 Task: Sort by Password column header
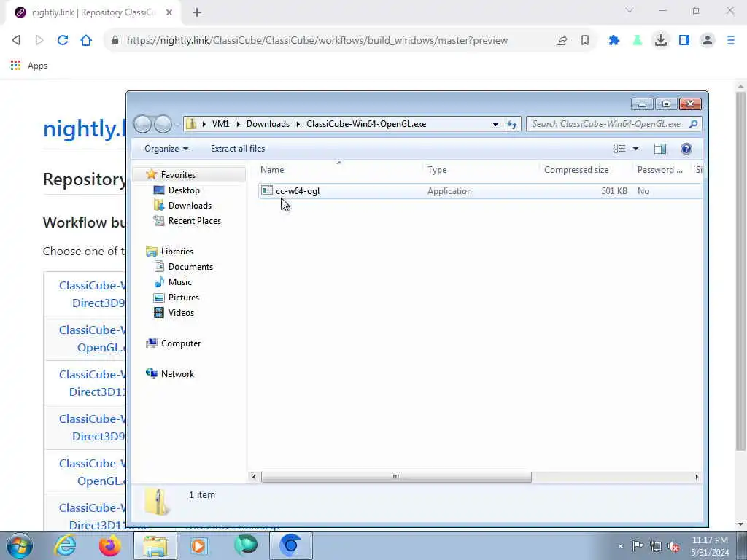pyautogui.click(x=661, y=169)
